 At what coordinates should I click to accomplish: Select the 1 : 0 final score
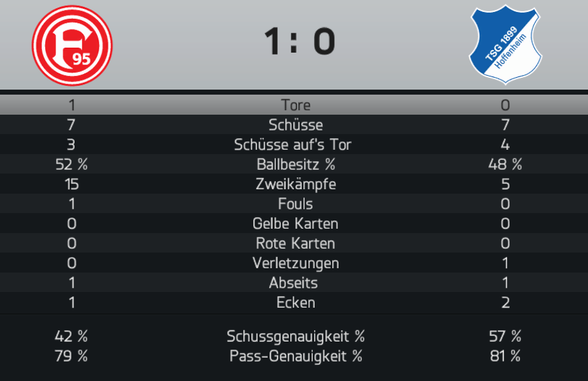click(x=299, y=41)
